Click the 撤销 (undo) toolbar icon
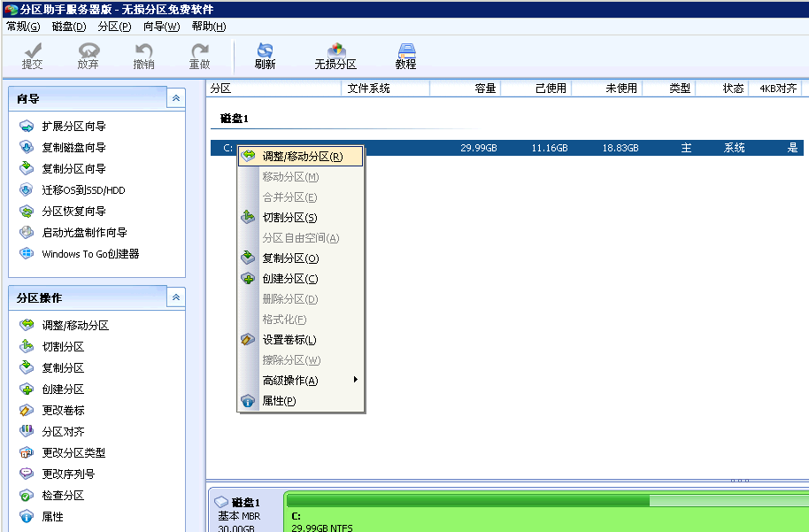This screenshot has height=532, width=809. 143,56
